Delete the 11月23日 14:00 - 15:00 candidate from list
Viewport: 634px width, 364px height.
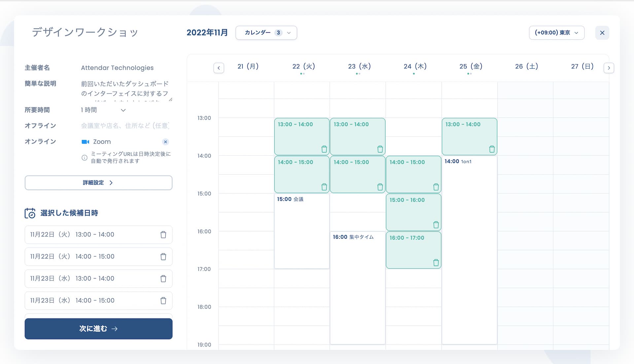tap(163, 301)
